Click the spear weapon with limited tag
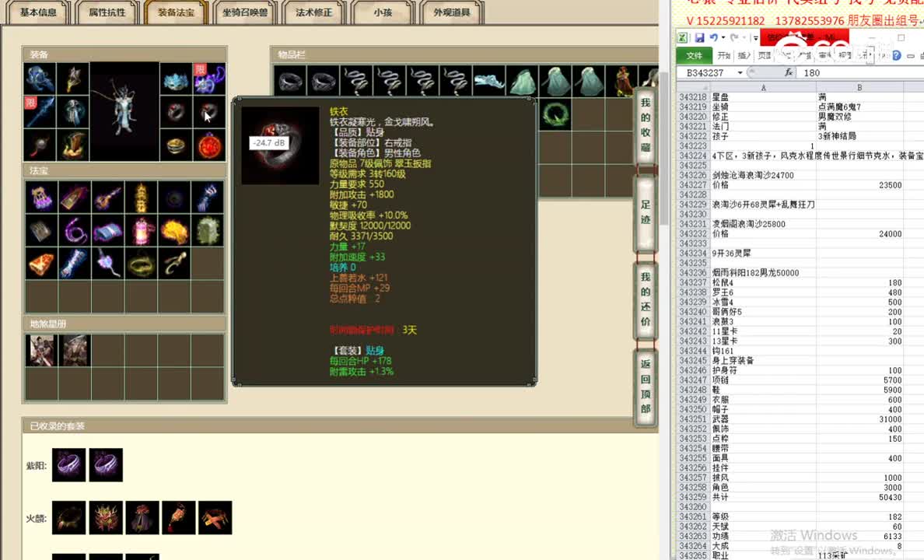The image size is (924, 560). pyautogui.click(x=40, y=111)
